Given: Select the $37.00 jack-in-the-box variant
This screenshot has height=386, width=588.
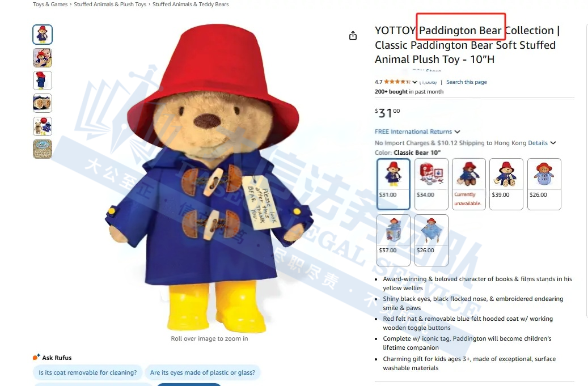Looking at the screenshot, I should tap(394, 240).
